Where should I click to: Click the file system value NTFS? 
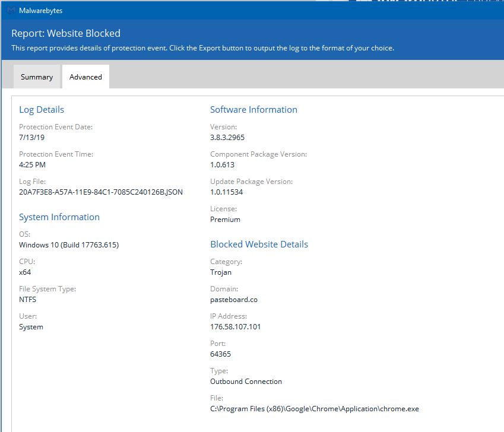(28, 300)
